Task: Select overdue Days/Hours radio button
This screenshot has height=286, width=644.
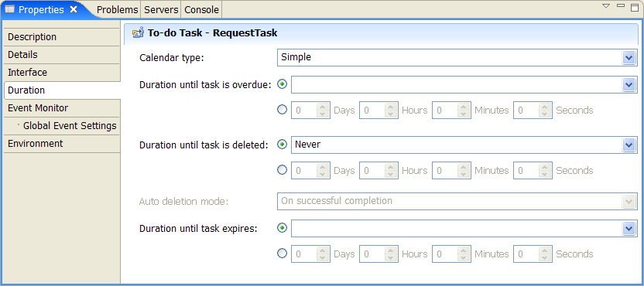Action: [283, 110]
